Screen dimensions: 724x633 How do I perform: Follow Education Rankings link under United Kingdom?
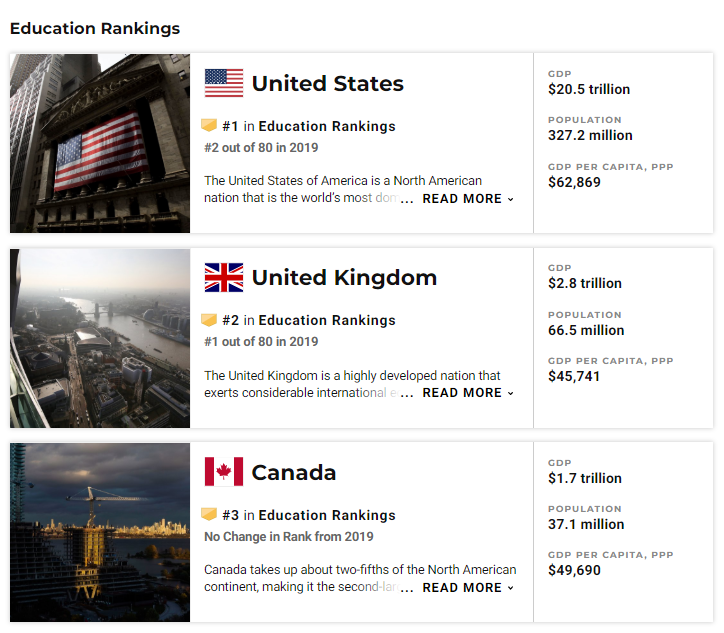coord(327,320)
